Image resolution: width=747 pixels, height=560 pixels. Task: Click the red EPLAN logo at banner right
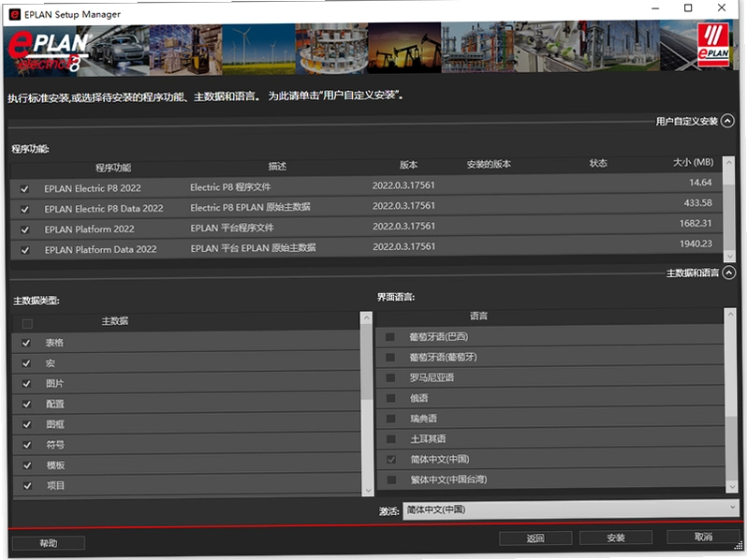[x=713, y=45]
